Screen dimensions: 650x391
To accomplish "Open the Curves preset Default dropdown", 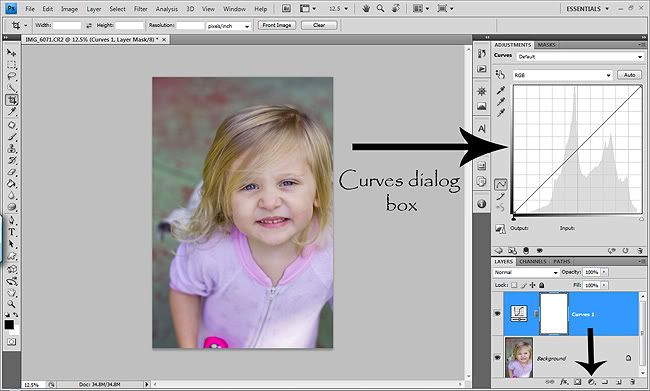I will tap(580, 57).
